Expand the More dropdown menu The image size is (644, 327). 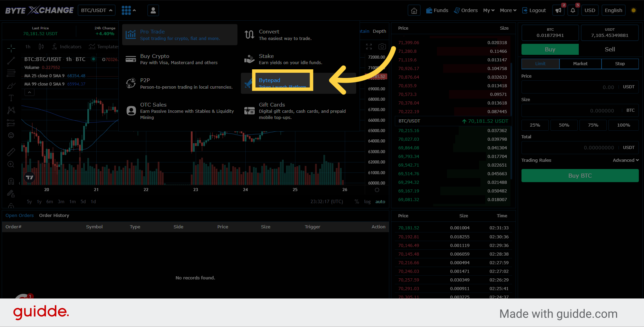click(508, 10)
